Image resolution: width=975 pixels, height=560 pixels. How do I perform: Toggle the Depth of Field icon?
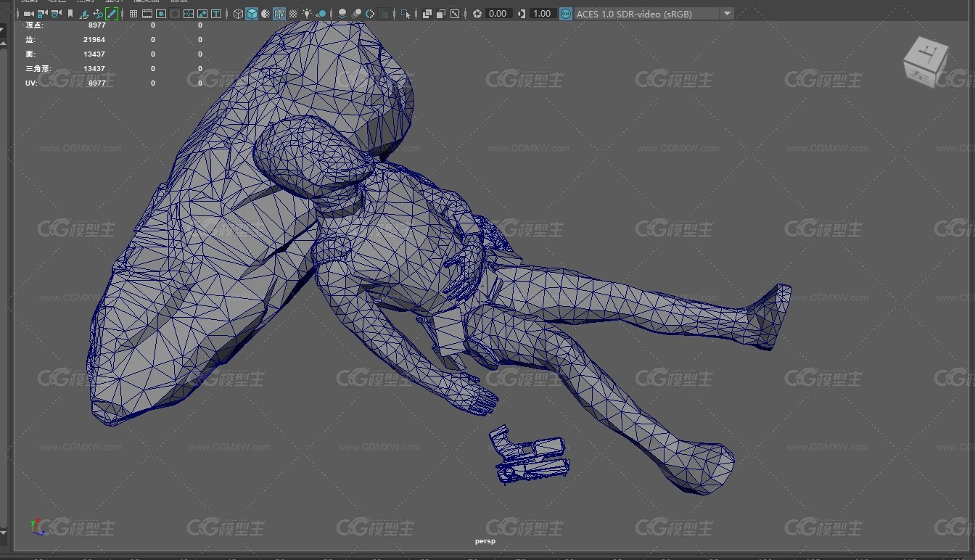[x=384, y=14]
